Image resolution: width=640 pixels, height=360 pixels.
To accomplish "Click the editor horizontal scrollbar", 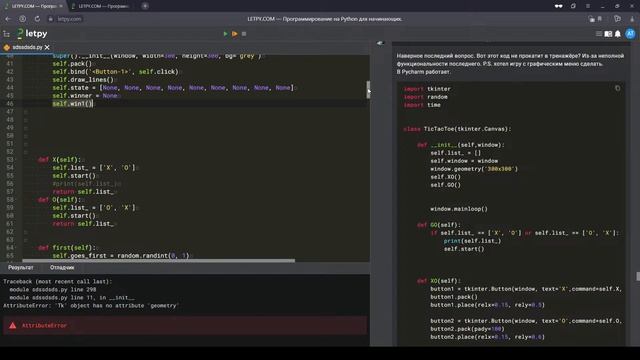I will (158, 260).
